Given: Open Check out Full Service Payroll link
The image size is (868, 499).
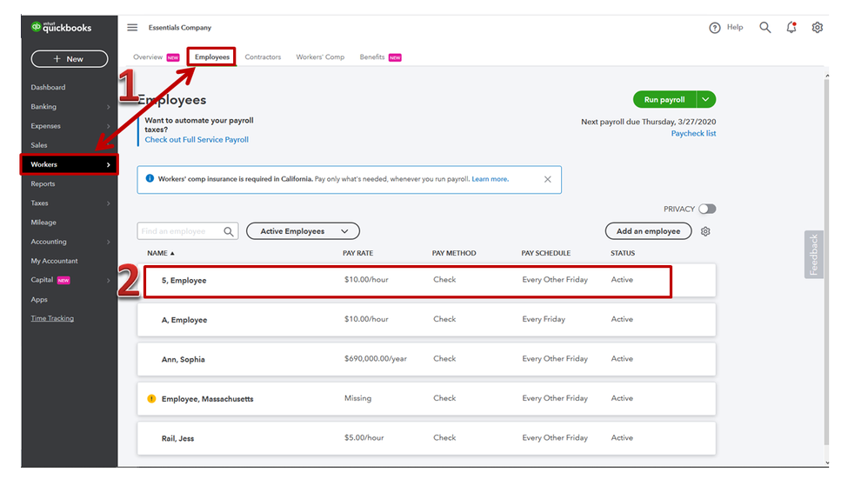Looking at the screenshot, I should pyautogui.click(x=197, y=139).
